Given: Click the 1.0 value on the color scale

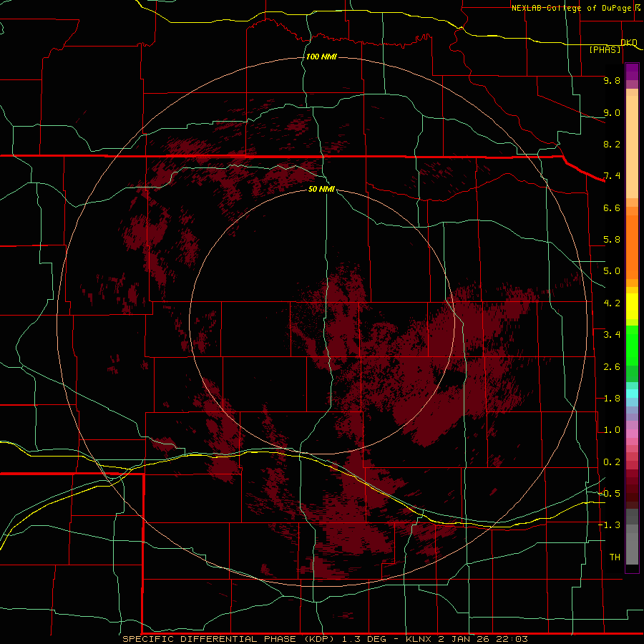Looking at the screenshot, I should (x=612, y=430).
